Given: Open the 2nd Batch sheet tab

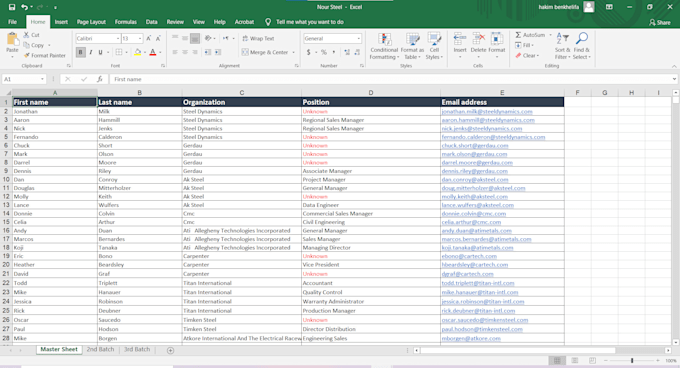Looking at the screenshot, I should click(100, 349).
